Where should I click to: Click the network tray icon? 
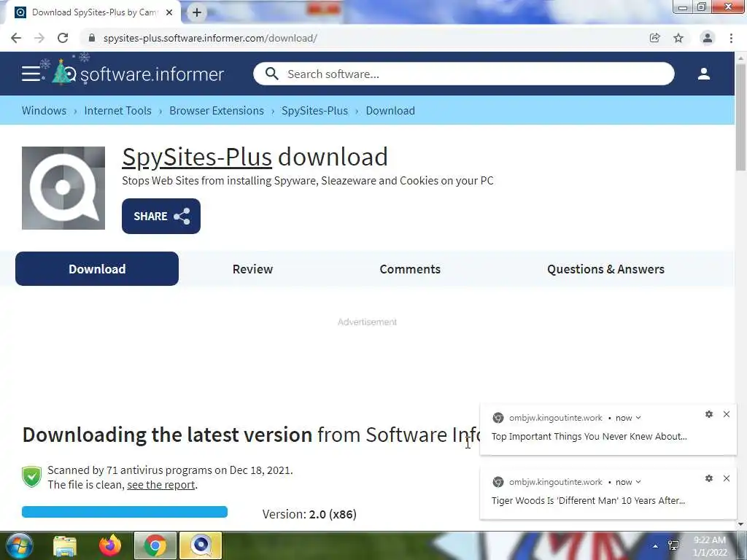673,545
